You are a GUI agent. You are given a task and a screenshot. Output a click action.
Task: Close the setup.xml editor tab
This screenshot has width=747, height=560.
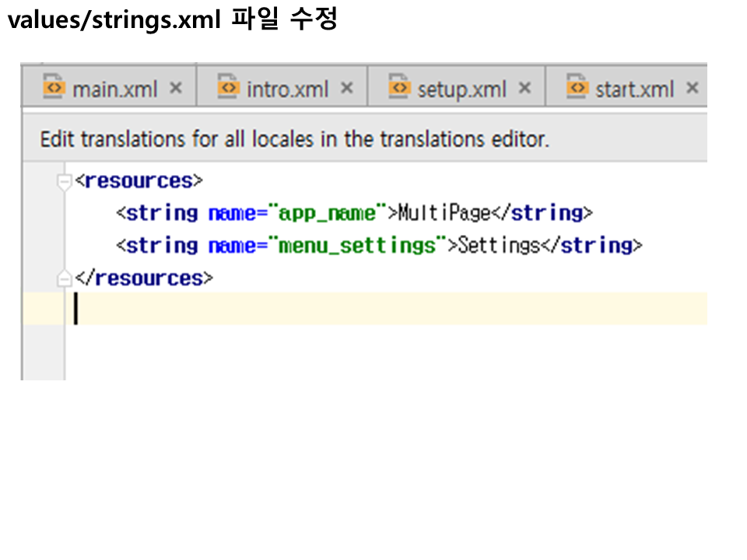525,88
